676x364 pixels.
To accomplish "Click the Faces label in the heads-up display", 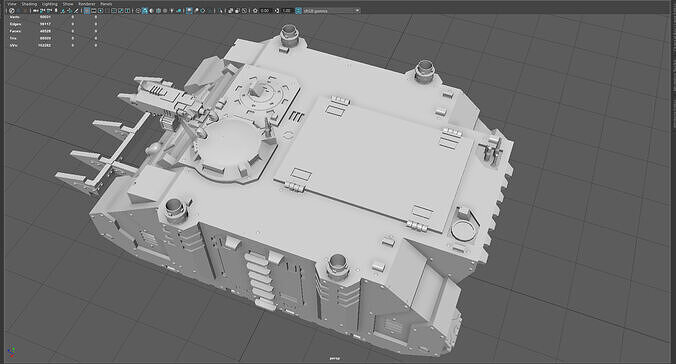I will pos(15,31).
